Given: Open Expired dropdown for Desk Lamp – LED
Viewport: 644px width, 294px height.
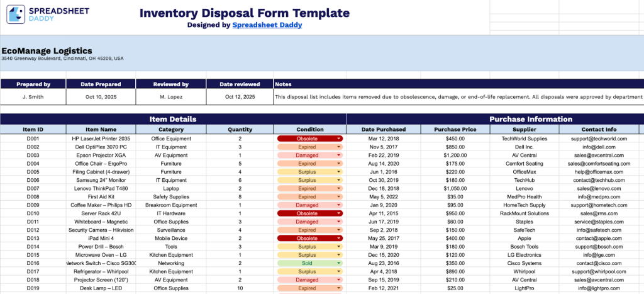Looking at the screenshot, I should tap(338, 288).
